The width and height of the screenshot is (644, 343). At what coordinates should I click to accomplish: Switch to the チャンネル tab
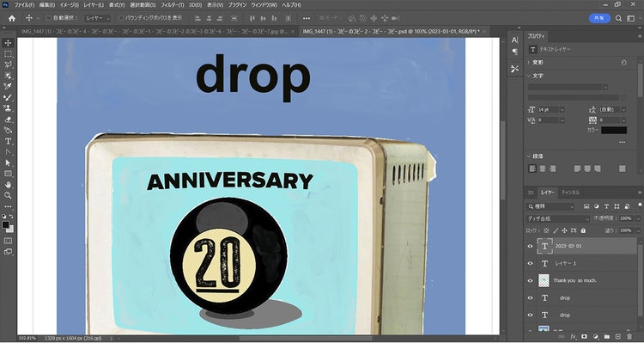570,193
